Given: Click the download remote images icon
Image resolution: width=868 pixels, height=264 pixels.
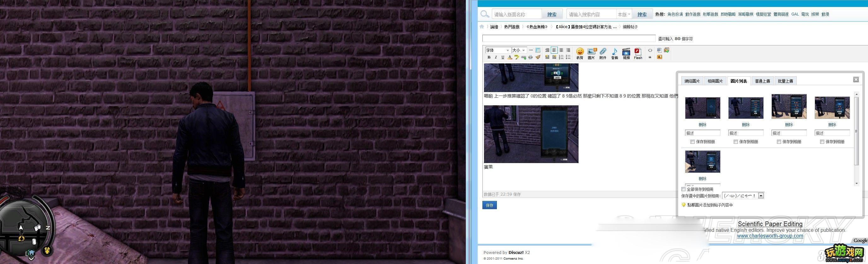Looking at the screenshot, I should click(666, 50).
